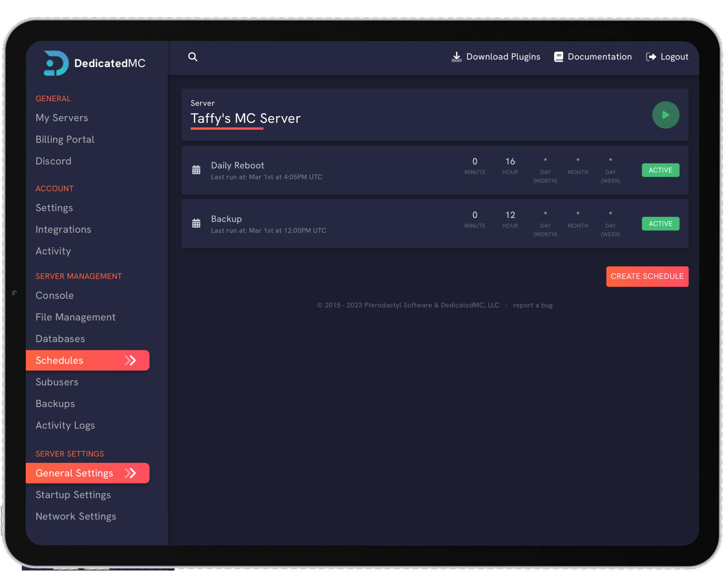Open the Daily Reboot schedule name
Viewport: 728px width, 587px height.
tap(237, 165)
